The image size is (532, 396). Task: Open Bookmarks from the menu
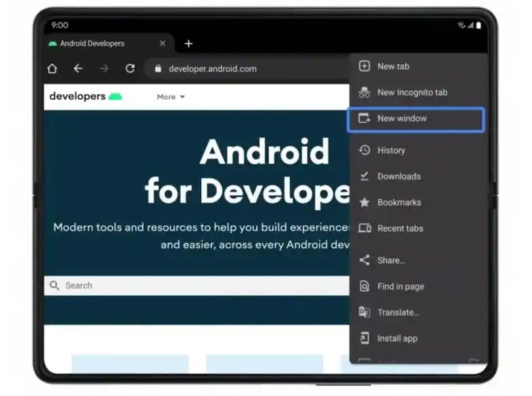418,202
